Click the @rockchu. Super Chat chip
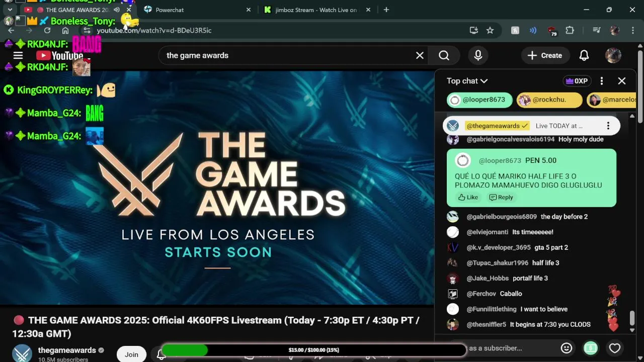 coord(549,100)
